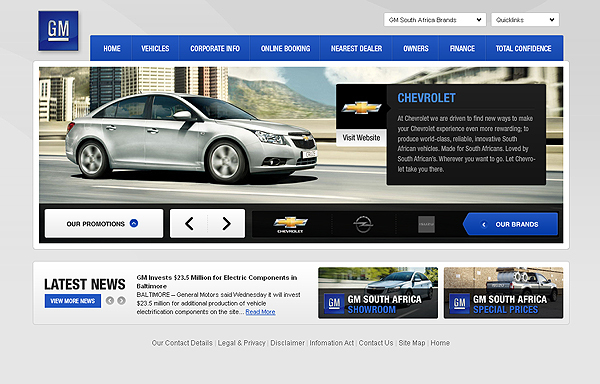Click View More News button
The width and height of the screenshot is (600, 384).
[x=73, y=301]
